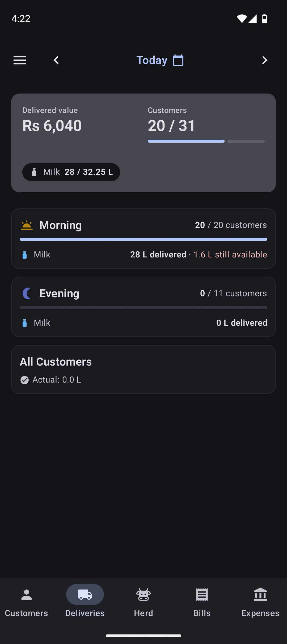The image size is (287, 644).
Task: Tap the Milk 28 / 32.25 L chip
Action: point(71,172)
